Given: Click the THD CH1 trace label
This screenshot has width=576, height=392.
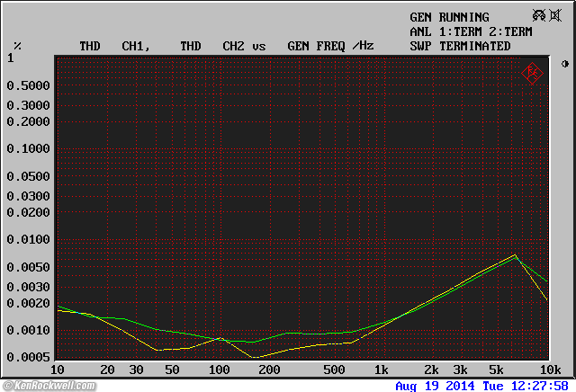Looking at the screenshot, I should (113, 46).
